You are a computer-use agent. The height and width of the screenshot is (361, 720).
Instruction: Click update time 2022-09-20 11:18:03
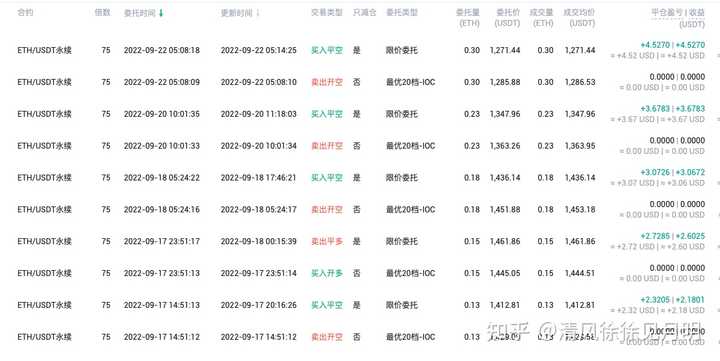(x=259, y=114)
